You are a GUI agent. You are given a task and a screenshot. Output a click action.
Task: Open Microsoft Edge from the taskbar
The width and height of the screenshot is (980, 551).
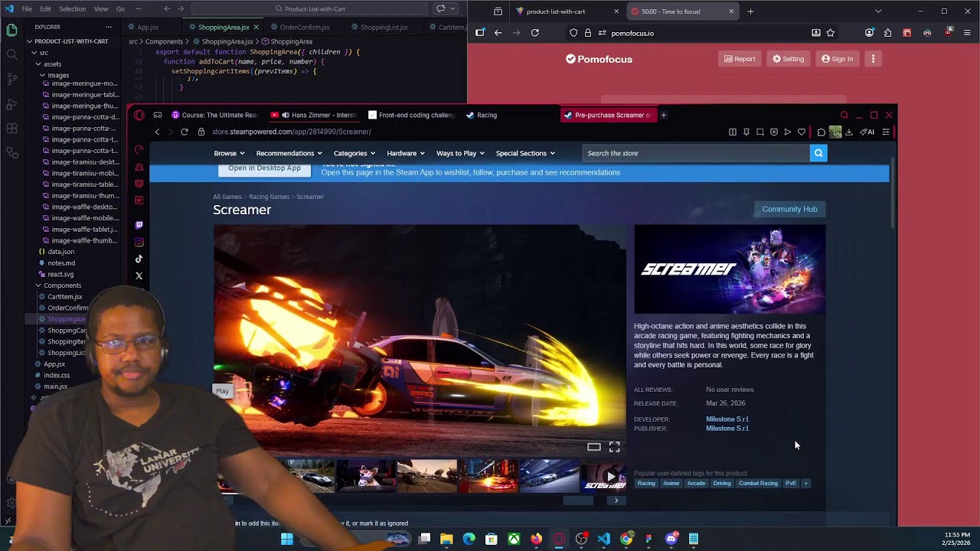469,539
